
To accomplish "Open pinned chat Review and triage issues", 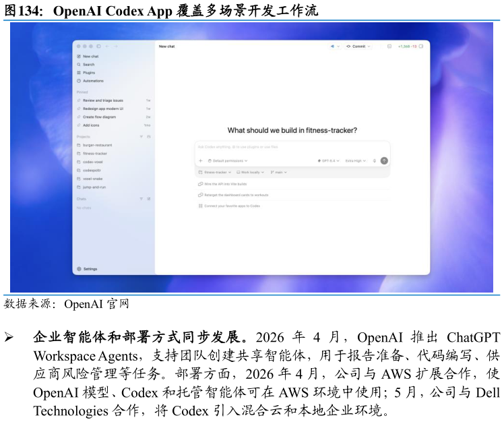I will (x=113, y=100).
